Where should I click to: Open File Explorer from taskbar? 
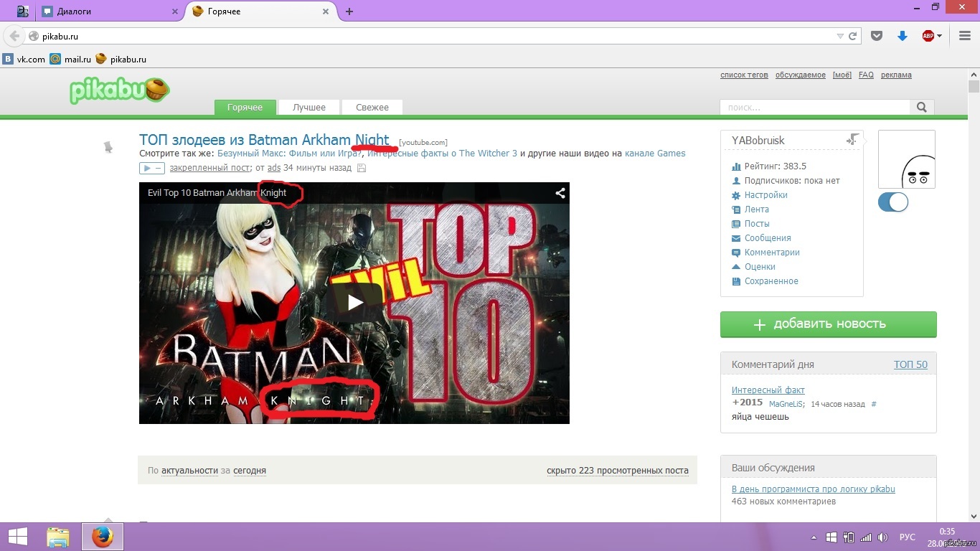(58, 537)
